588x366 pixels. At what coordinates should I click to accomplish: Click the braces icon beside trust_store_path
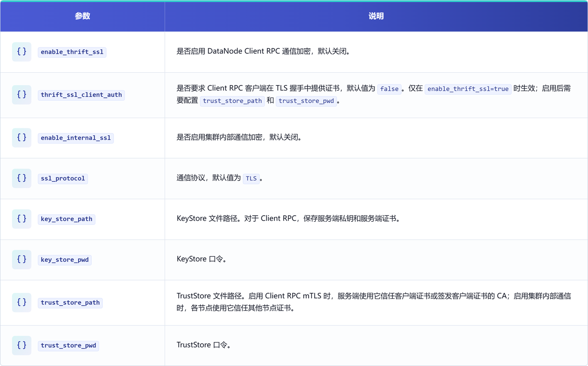coord(22,303)
